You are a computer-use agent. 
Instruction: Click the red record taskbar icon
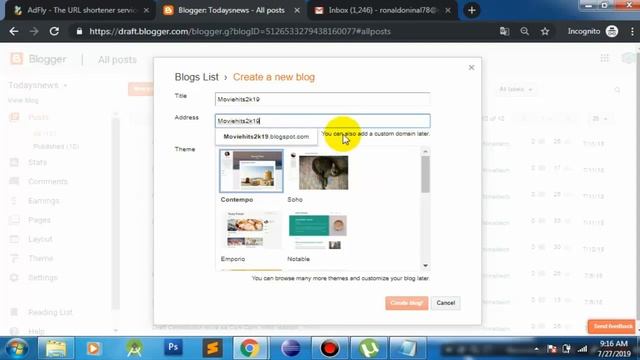point(329,348)
